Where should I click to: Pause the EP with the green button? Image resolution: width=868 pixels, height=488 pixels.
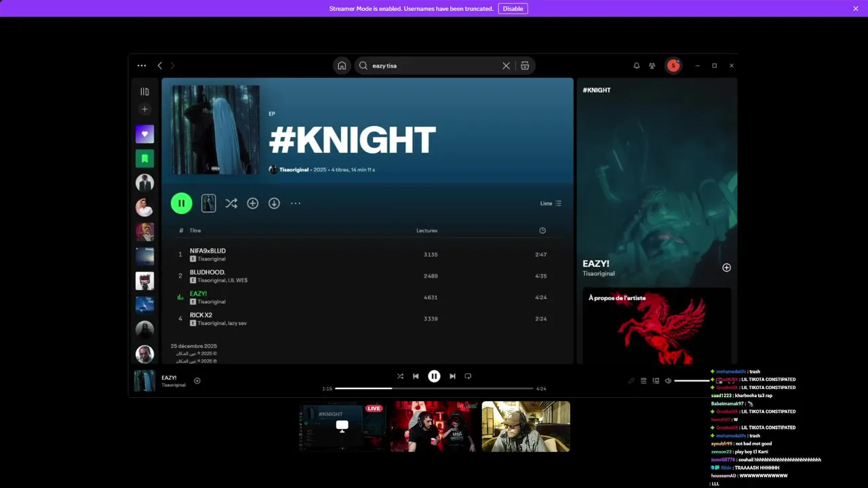point(181,203)
